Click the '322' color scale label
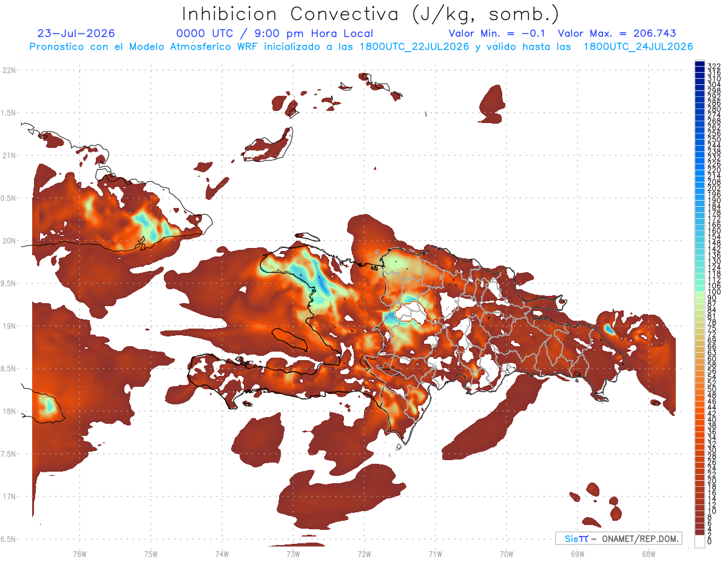This screenshot has width=728, height=562. tap(713, 66)
